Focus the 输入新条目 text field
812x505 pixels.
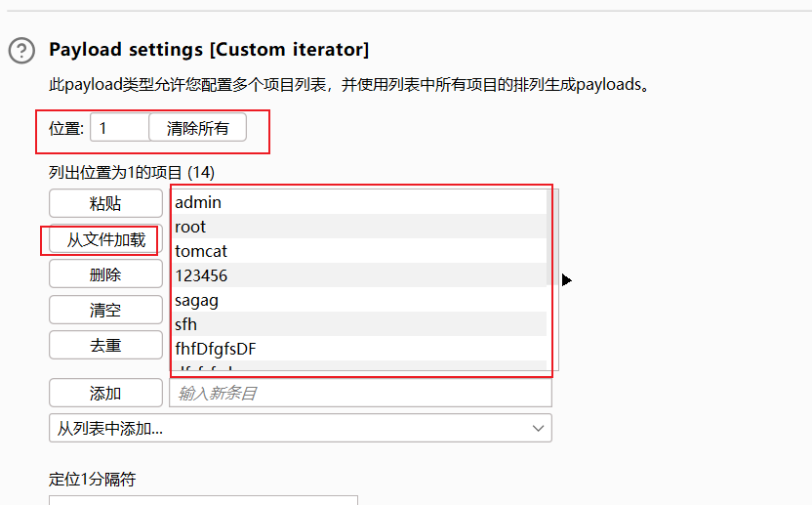pyautogui.click(x=359, y=393)
